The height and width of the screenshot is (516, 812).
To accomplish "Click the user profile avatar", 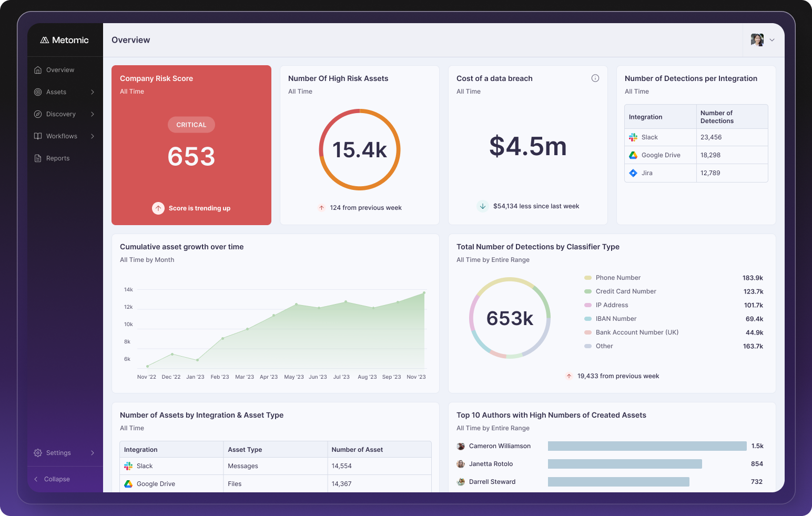I will [x=757, y=40].
